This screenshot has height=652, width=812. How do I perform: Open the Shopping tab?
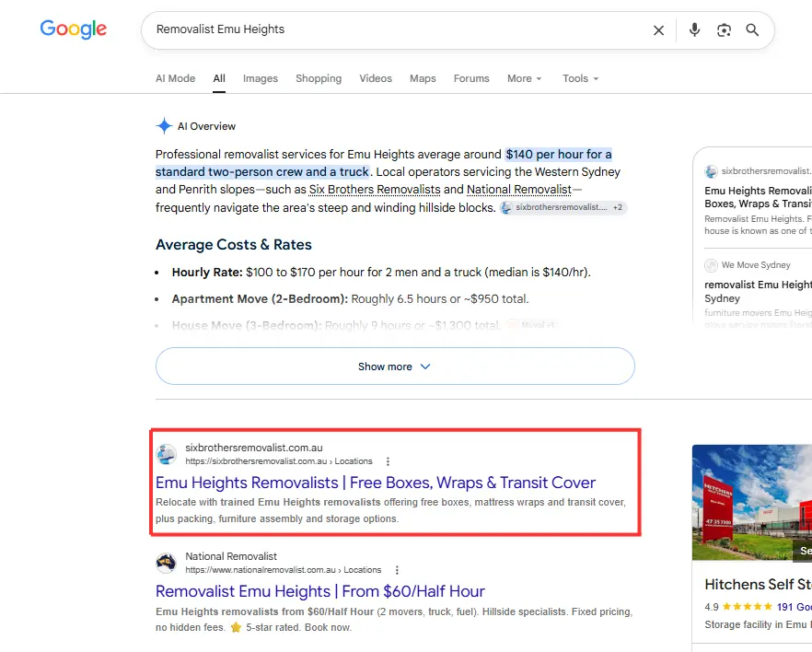click(x=319, y=78)
